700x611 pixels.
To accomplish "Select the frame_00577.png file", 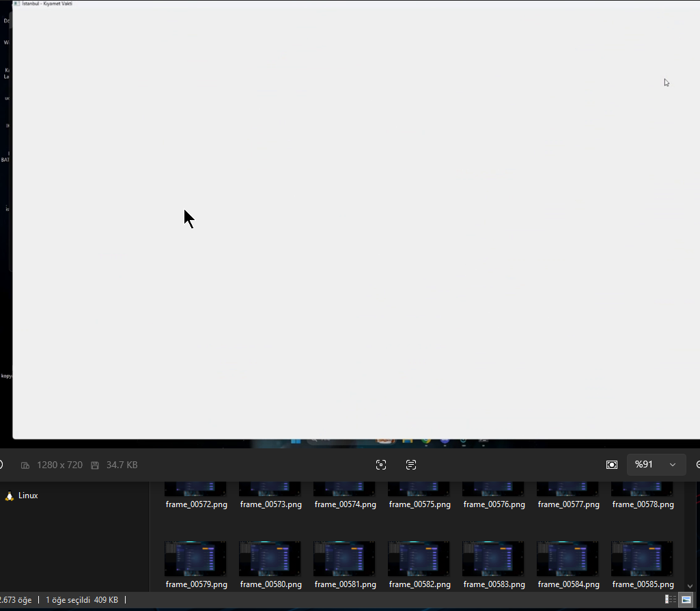I will click(x=568, y=495).
